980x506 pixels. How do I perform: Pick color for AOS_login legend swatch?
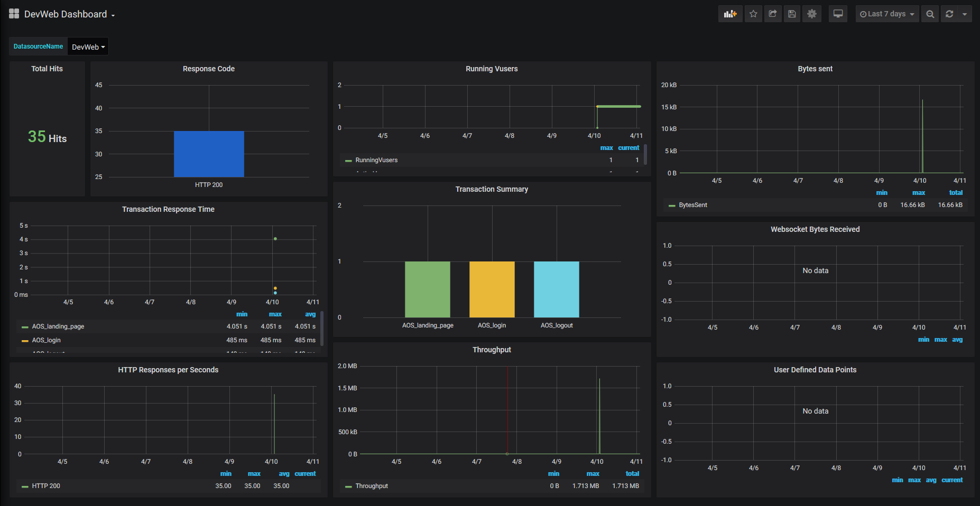pos(25,341)
